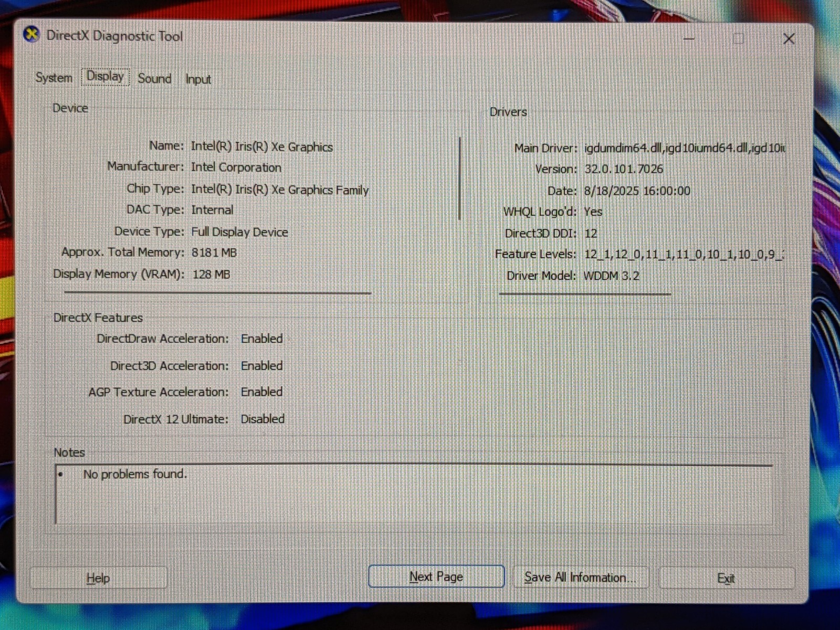Click DirectDraw Acceleration 'Enabled' value
Image resolution: width=840 pixels, height=630 pixels.
[262, 339]
